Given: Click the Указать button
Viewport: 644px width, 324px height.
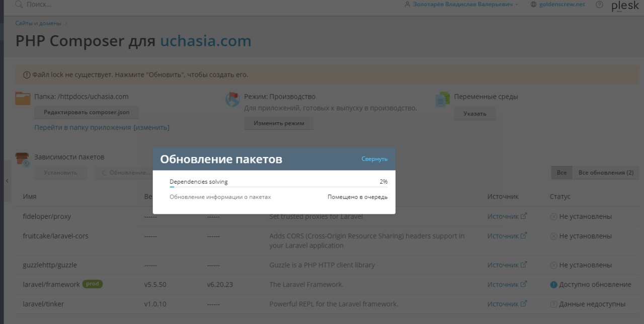Looking at the screenshot, I should (x=475, y=114).
